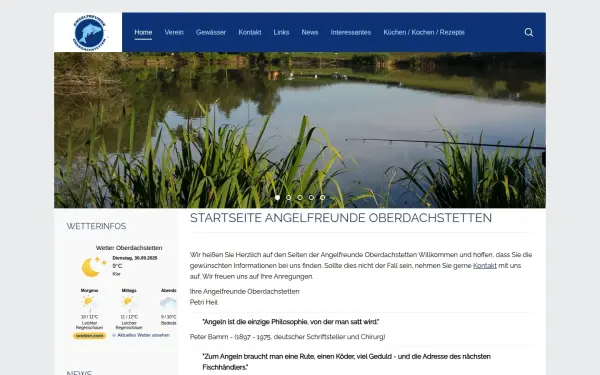
Task: Open the Home menu item
Action: (143, 33)
